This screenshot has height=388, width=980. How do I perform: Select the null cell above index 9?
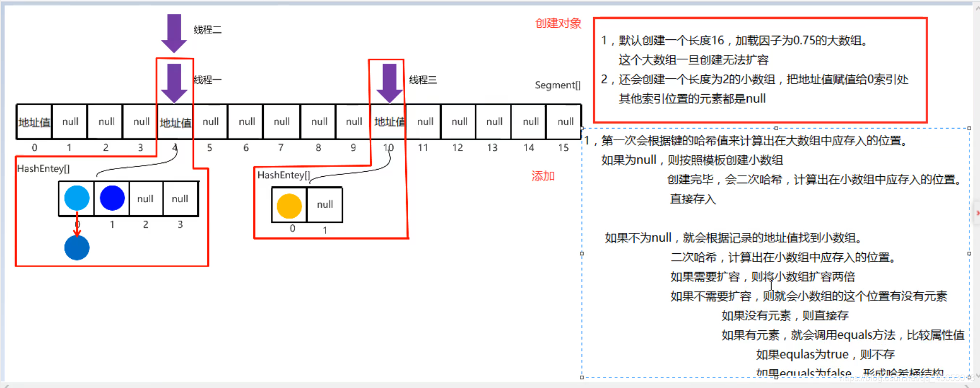point(354,122)
